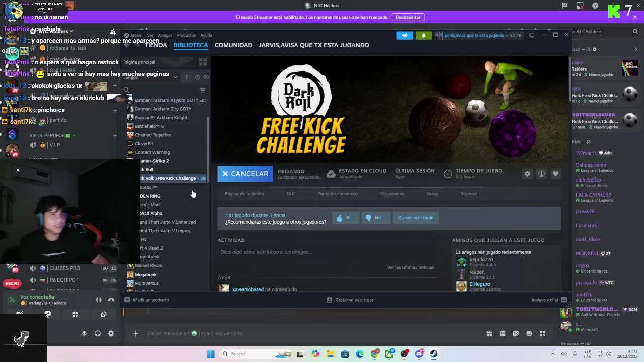This screenshot has width=644, height=362.
Task: Select Chained Together in library list
Action: coord(153,135)
